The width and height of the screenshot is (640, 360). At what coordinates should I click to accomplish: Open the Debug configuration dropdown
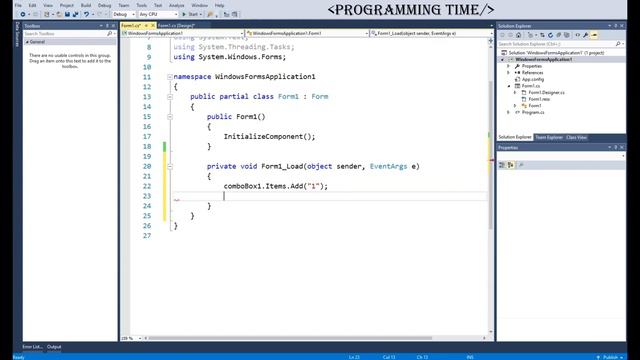(x=124, y=14)
